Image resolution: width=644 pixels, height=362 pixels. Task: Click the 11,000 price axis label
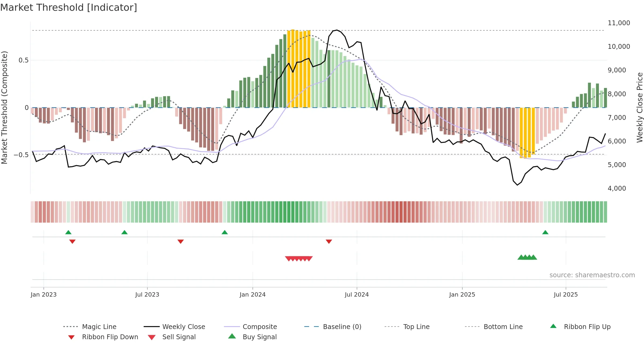pyautogui.click(x=619, y=23)
